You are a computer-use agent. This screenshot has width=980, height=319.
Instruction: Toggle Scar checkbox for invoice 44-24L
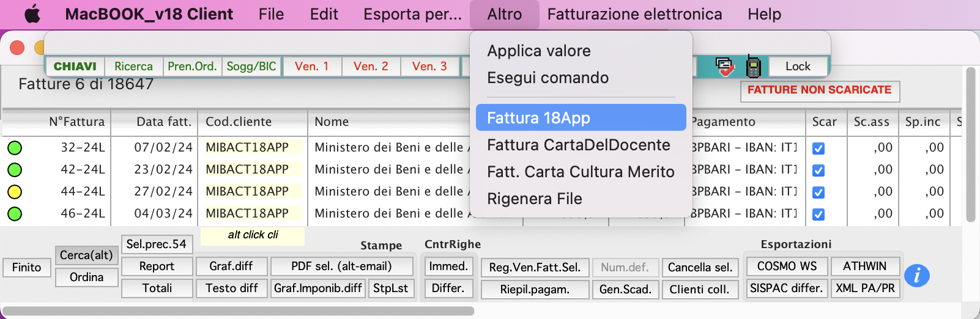pyautogui.click(x=818, y=192)
